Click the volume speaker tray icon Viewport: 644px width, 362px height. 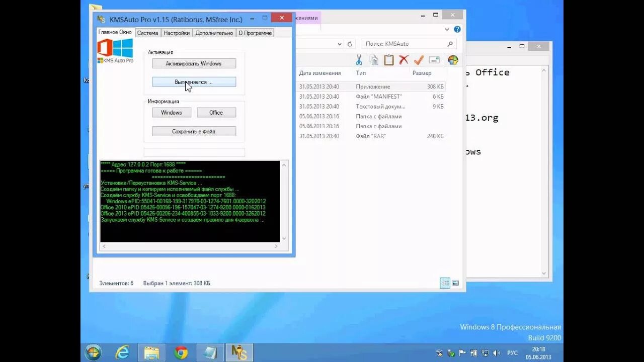(496, 353)
